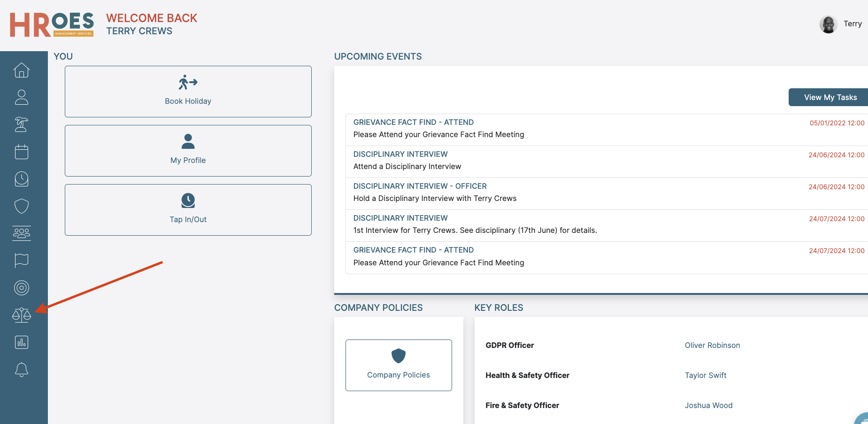Image resolution: width=868 pixels, height=424 pixels.
Task: Click the Home icon in sidebar
Action: pos(22,70)
